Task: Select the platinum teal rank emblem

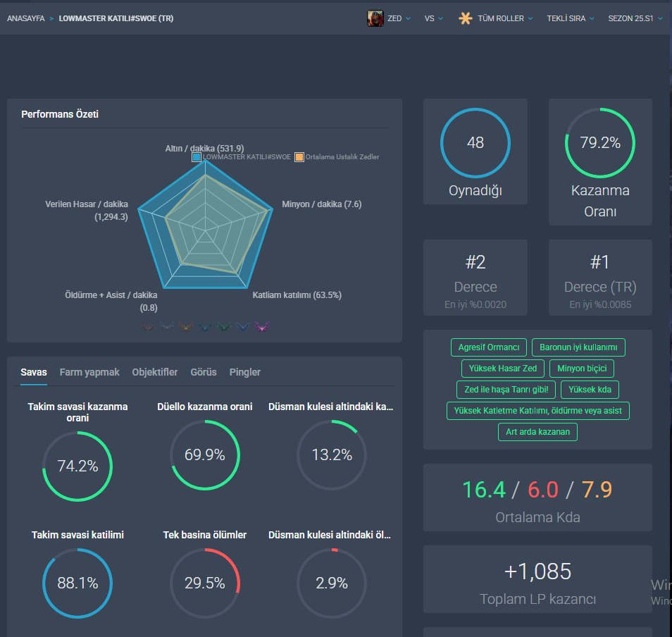Action: pos(205,327)
